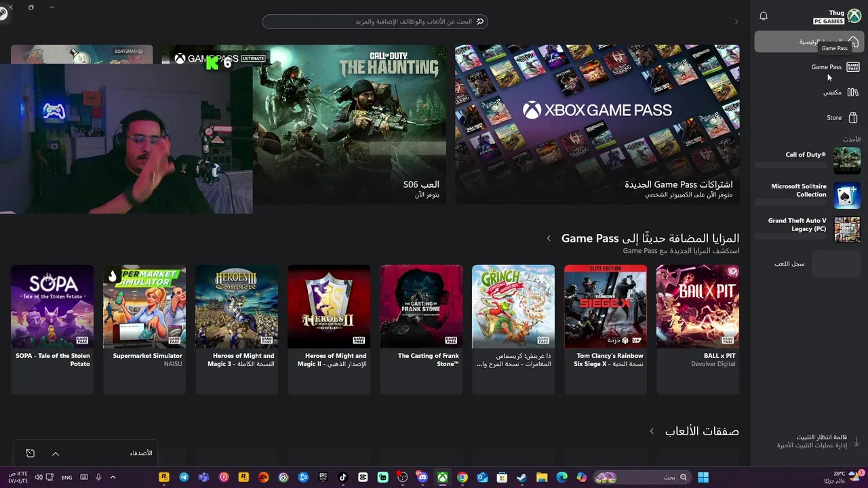Open Epic Games Launcher taskbar icon
The image size is (868, 488).
(323, 477)
